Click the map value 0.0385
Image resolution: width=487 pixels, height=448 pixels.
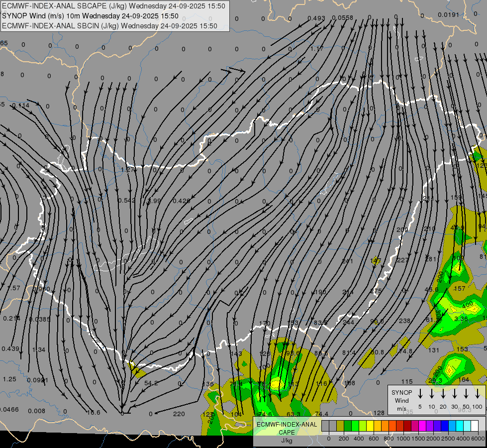tap(39, 319)
